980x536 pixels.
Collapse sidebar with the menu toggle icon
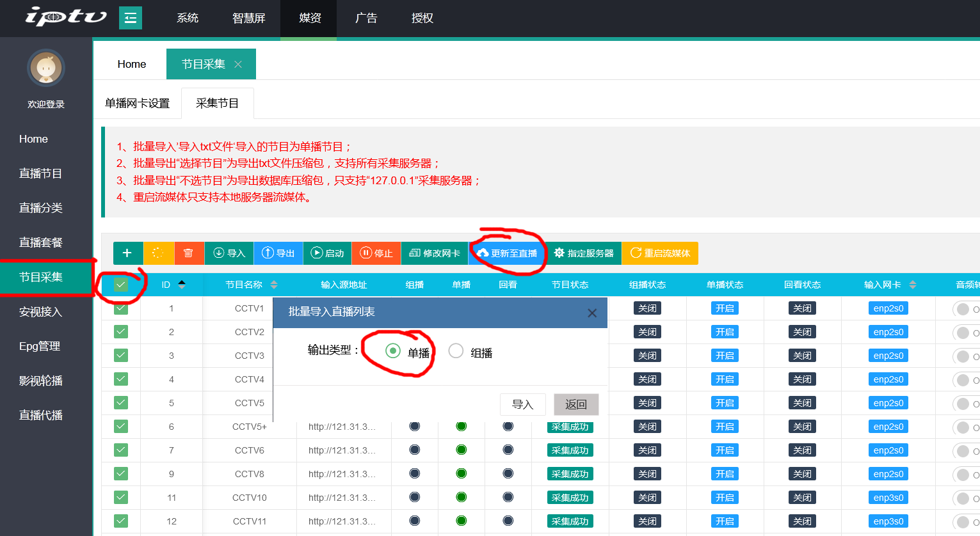coord(131,18)
